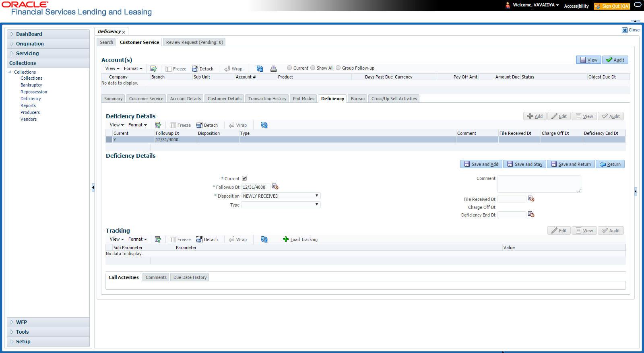644x353 pixels.
Task: Detach the Tracking table
Action: click(x=207, y=239)
